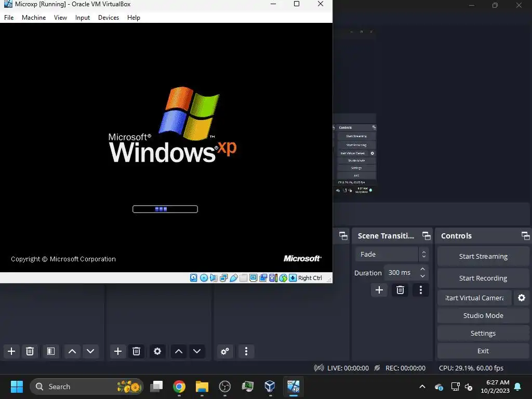Screen dimensions: 532x399
Task: Click the Exit button in OBS
Action: pos(483,351)
